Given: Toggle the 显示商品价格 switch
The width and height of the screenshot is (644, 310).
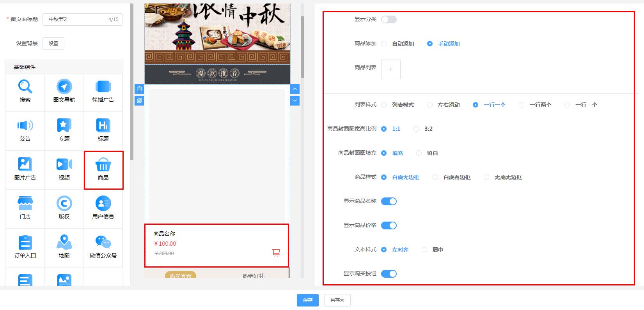Looking at the screenshot, I should point(389,225).
